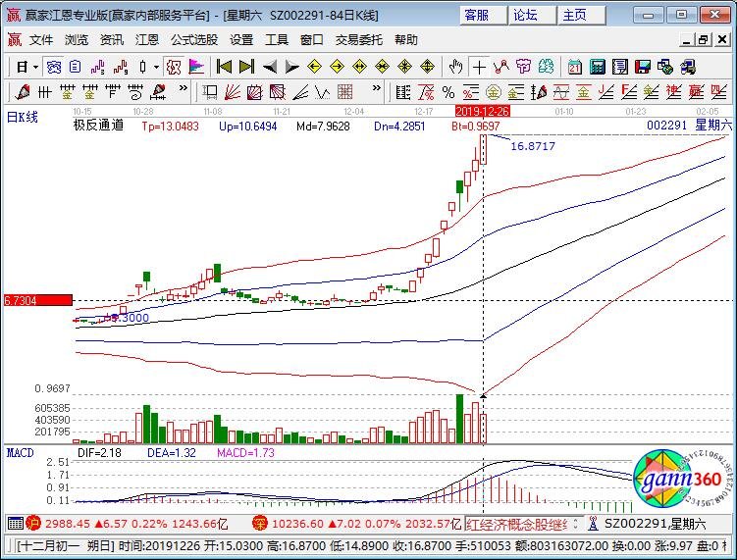The width and height of the screenshot is (737, 560).
Task: Jump to last bar with skip-forward icon
Action: (x=246, y=67)
